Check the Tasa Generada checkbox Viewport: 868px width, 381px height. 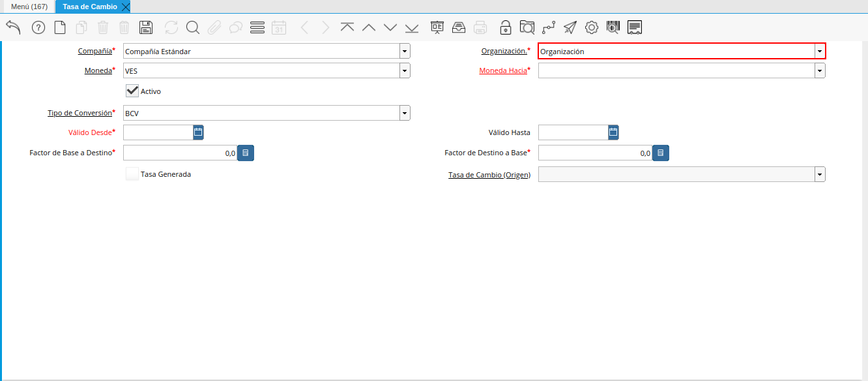tap(132, 174)
